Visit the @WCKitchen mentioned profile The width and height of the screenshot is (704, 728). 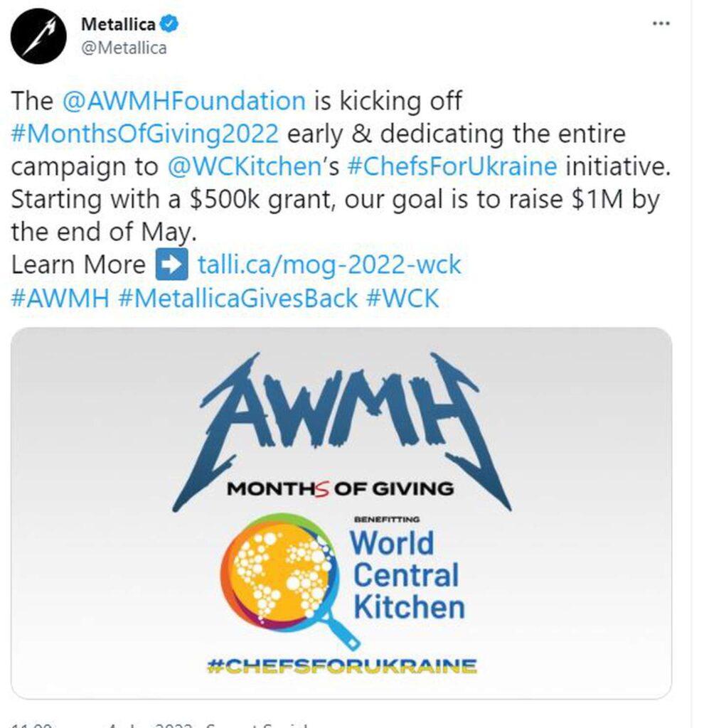click(x=241, y=166)
